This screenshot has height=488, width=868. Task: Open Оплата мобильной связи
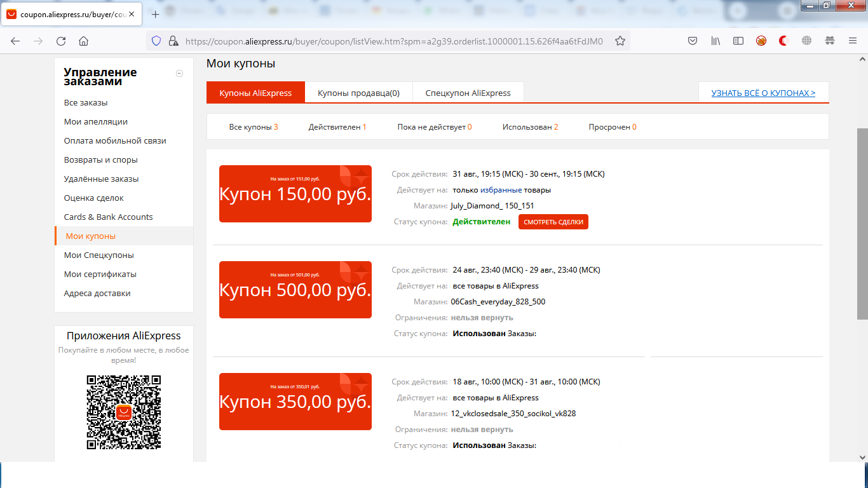[x=115, y=141]
